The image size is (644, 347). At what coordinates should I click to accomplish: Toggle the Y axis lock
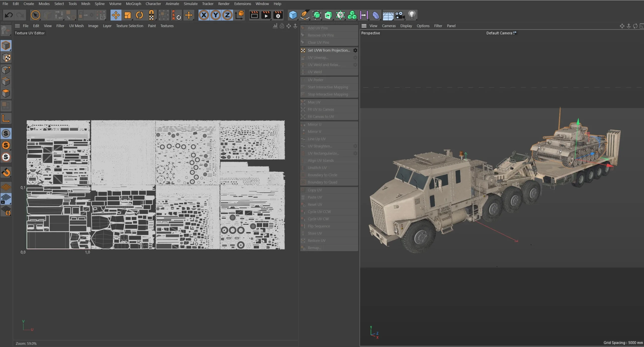click(216, 15)
